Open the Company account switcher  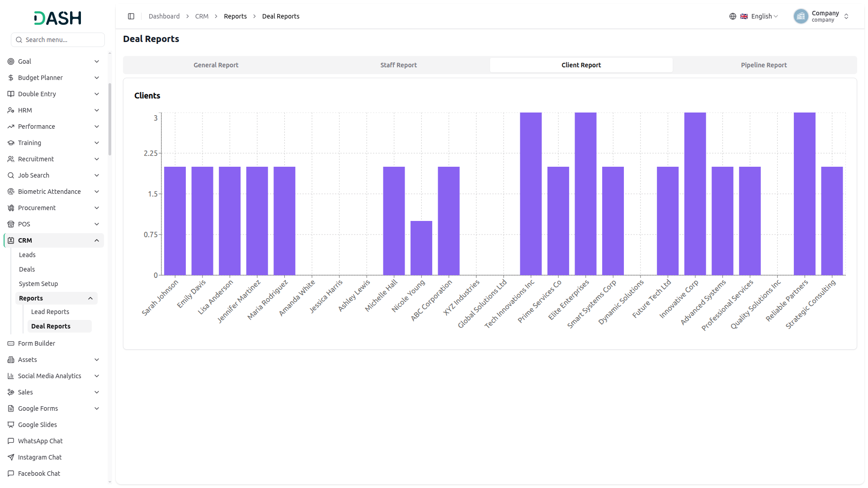[x=822, y=16]
